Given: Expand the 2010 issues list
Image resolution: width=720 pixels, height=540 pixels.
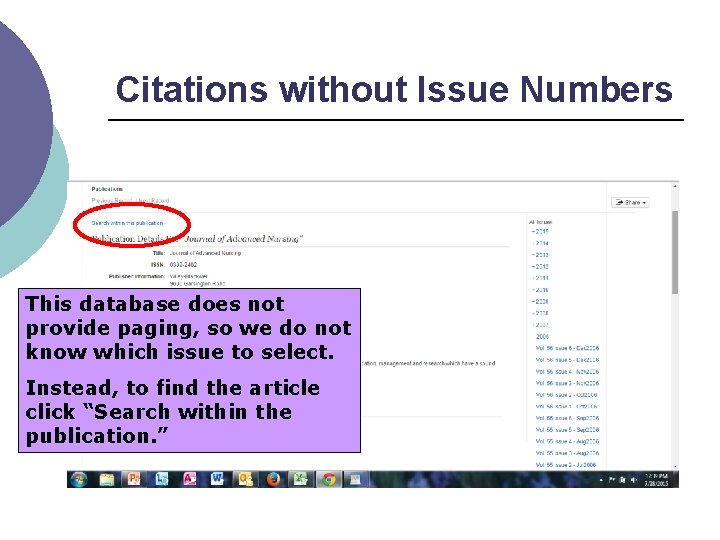Looking at the screenshot, I should (540, 290).
